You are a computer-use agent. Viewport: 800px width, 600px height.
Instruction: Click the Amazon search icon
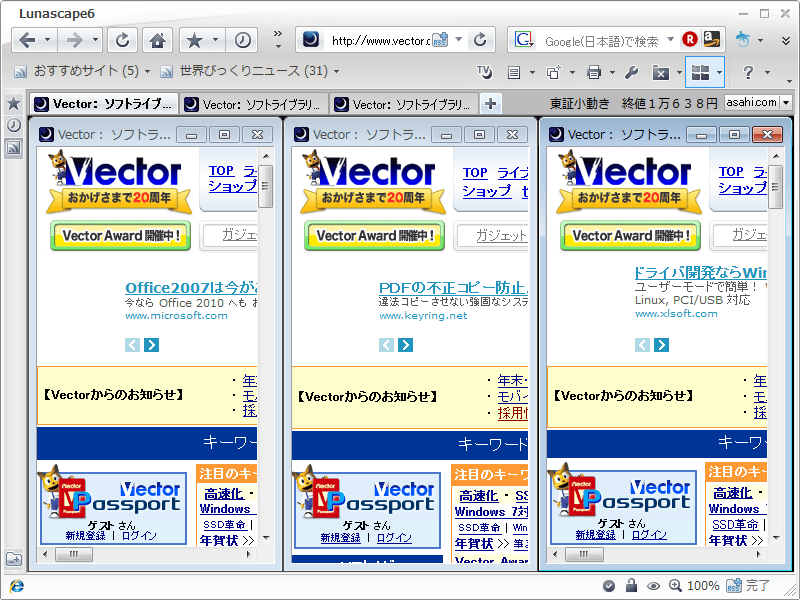[712, 39]
